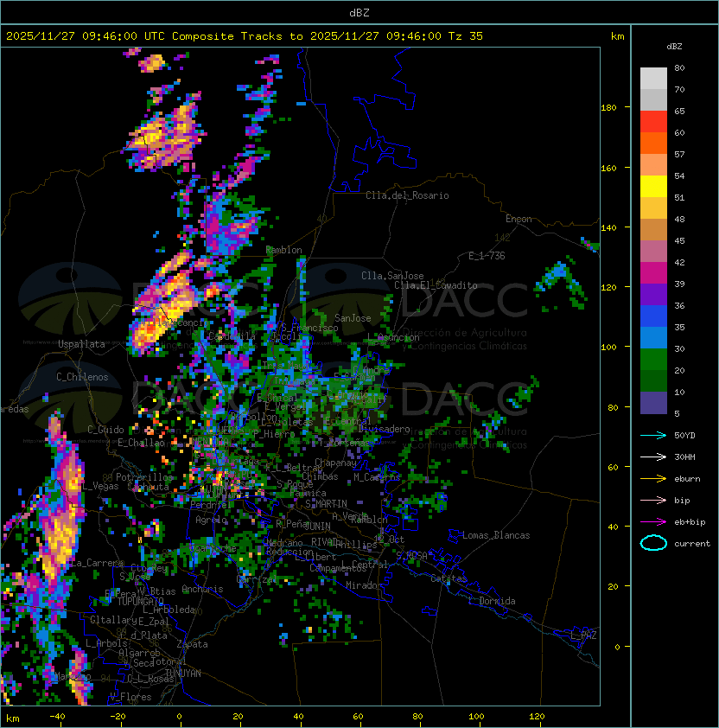
Task: Click the 'S_MARTIN' map label
Action: coord(327,504)
